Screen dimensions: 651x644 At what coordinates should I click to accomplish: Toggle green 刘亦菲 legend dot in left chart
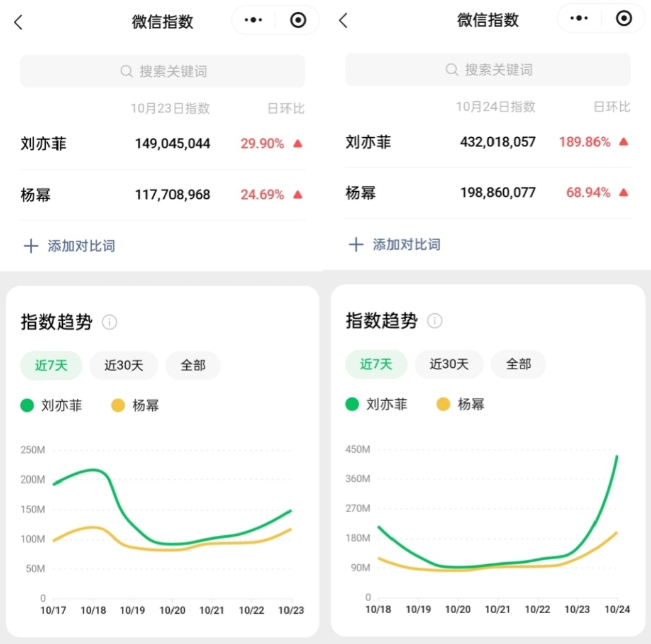27,405
